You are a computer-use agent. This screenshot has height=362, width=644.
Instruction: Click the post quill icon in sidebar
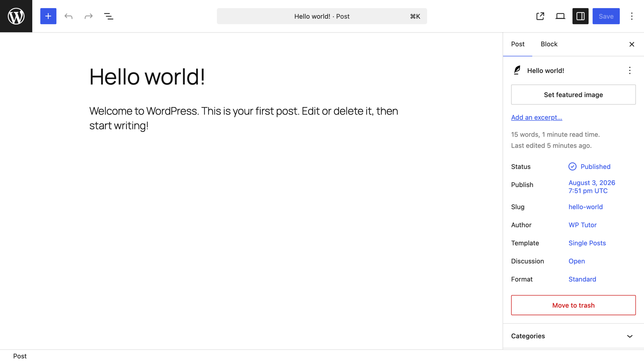point(517,70)
